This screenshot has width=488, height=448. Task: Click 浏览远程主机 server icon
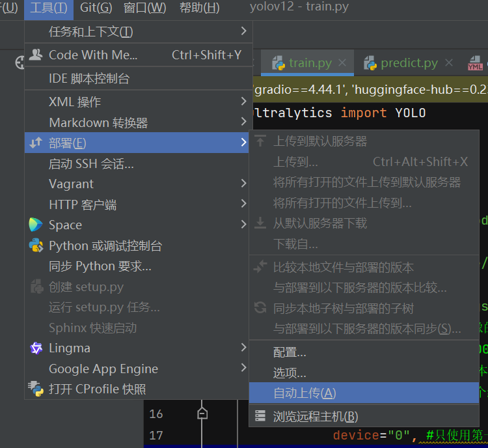click(x=260, y=415)
